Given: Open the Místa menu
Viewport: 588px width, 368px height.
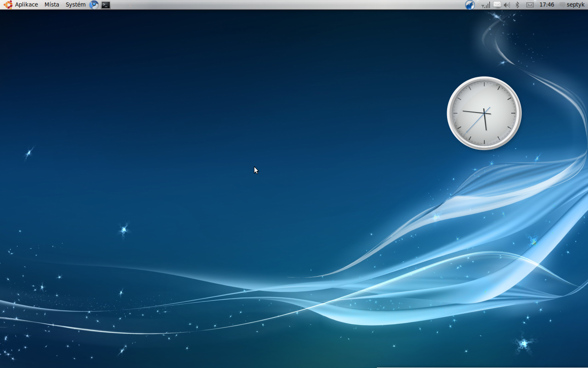Looking at the screenshot, I should coord(52,4).
